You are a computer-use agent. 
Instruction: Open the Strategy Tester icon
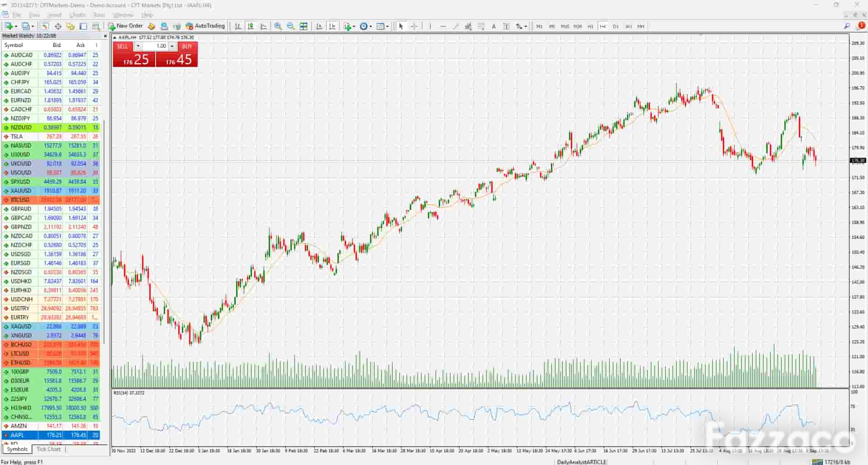click(x=96, y=26)
